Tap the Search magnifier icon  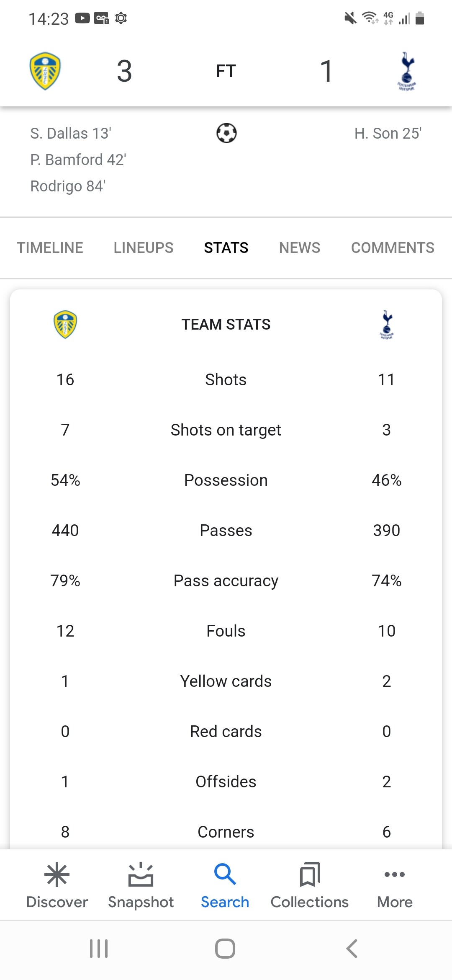(225, 874)
